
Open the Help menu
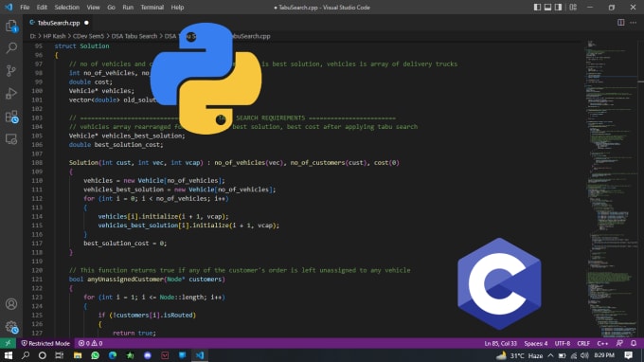pos(177,8)
